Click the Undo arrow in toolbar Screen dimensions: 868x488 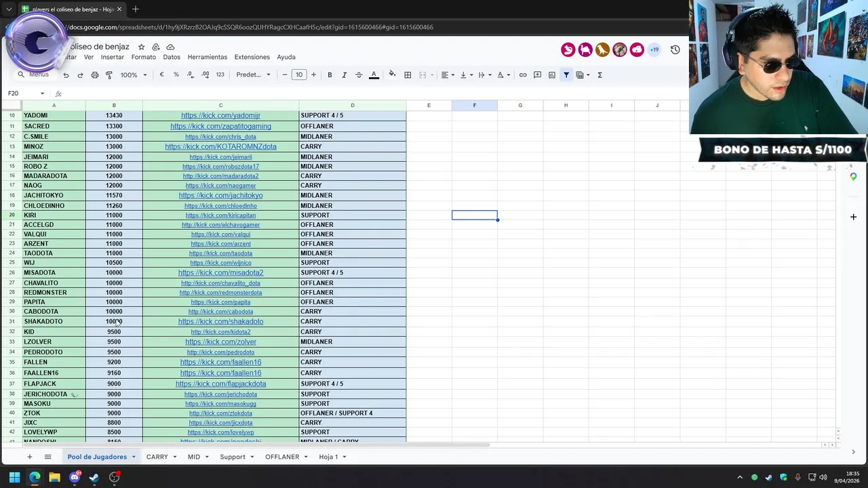click(x=66, y=75)
